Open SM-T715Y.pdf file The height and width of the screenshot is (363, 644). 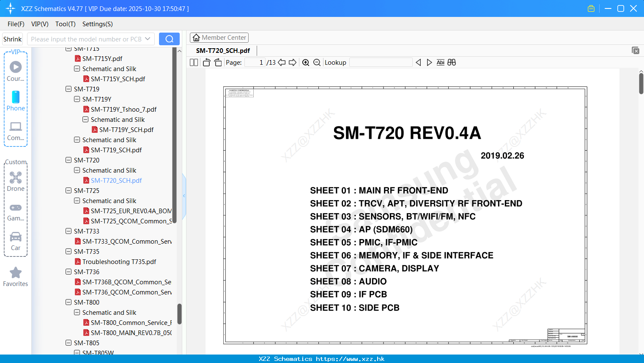point(102,58)
